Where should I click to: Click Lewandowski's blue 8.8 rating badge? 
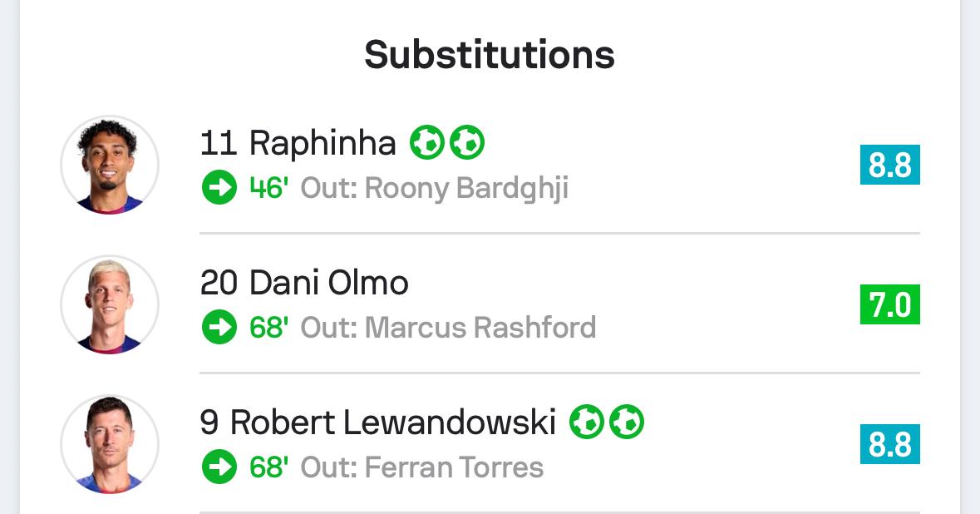(889, 444)
